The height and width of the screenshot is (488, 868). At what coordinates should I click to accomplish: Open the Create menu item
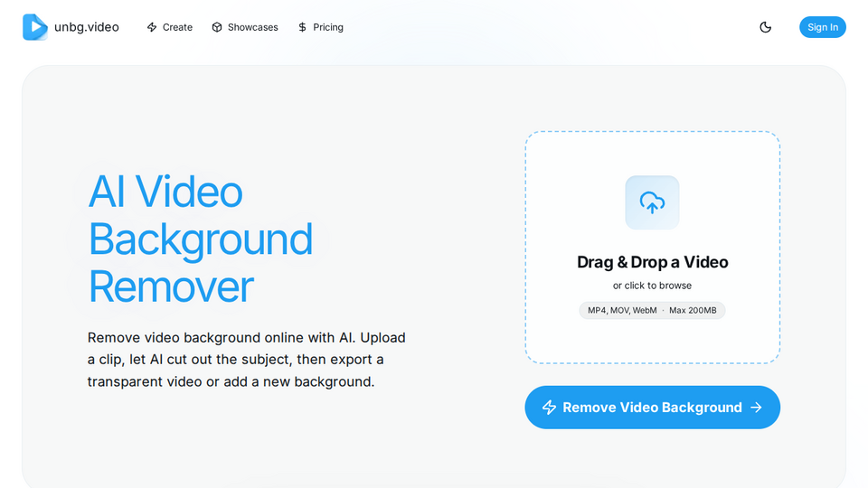coord(169,27)
